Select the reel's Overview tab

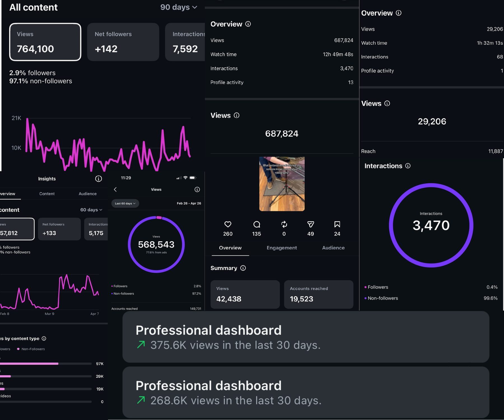230,248
